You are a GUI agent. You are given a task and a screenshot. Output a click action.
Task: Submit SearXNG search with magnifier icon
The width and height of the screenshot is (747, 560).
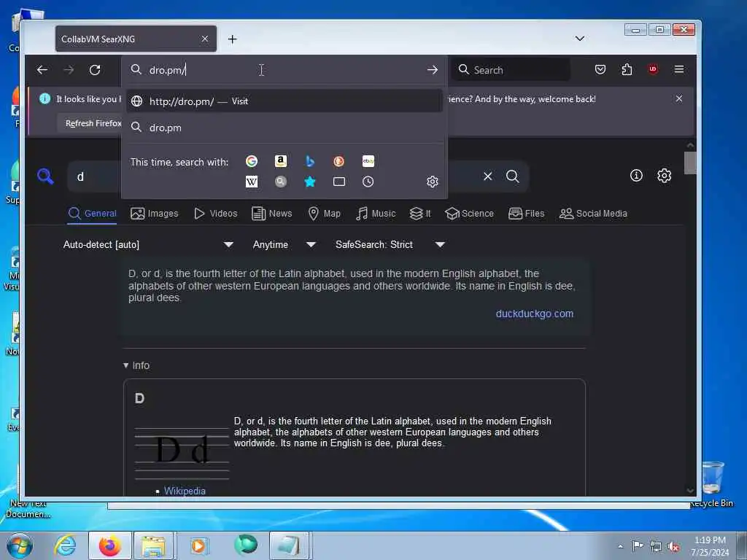[x=513, y=176]
